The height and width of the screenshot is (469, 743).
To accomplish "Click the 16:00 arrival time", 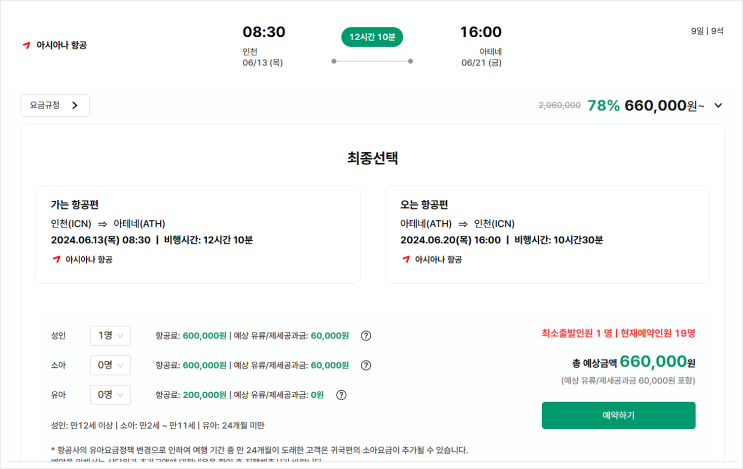I will click(481, 32).
